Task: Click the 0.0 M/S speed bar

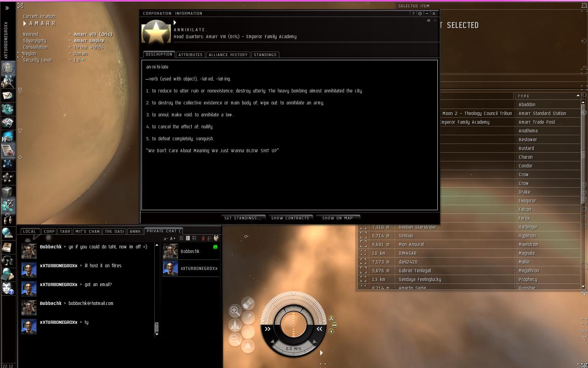Action: click(x=294, y=349)
